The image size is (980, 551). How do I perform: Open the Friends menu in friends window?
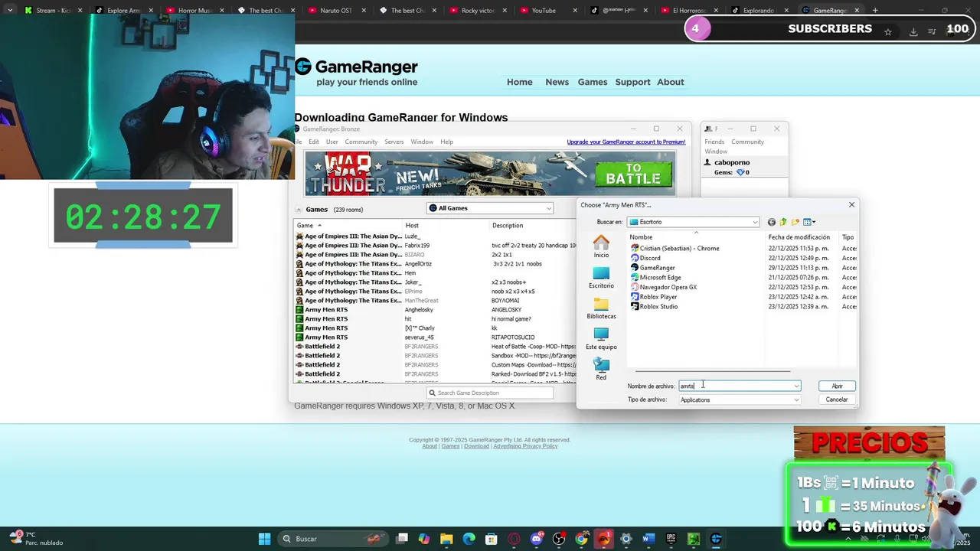click(x=714, y=142)
